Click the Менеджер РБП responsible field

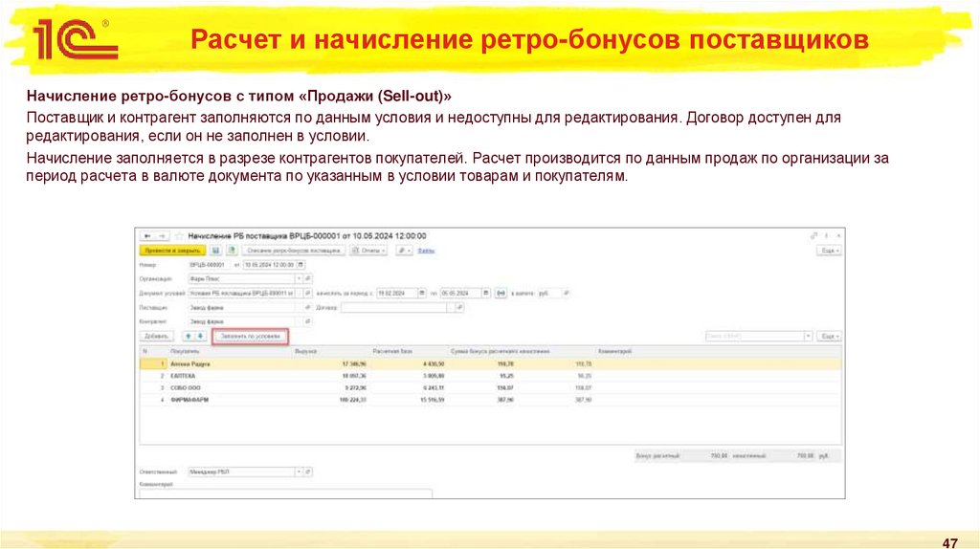tap(241, 472)
